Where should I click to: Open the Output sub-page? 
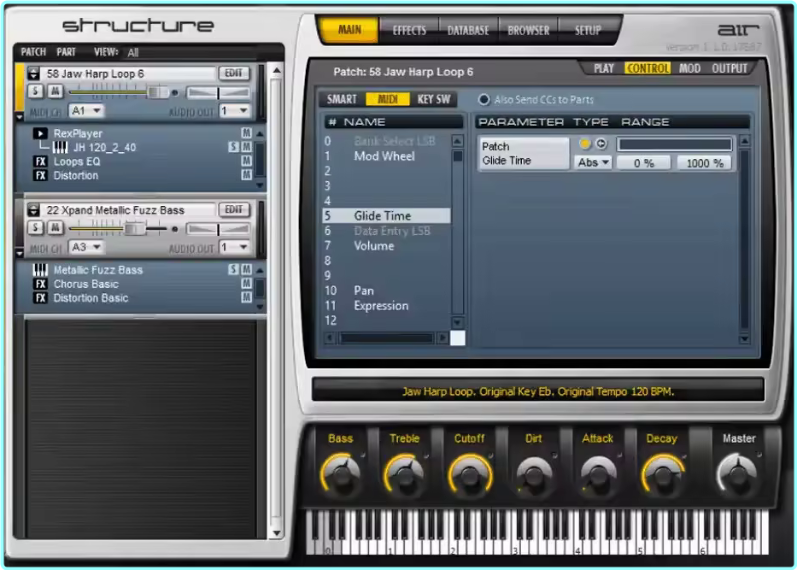tap(729, 68)
